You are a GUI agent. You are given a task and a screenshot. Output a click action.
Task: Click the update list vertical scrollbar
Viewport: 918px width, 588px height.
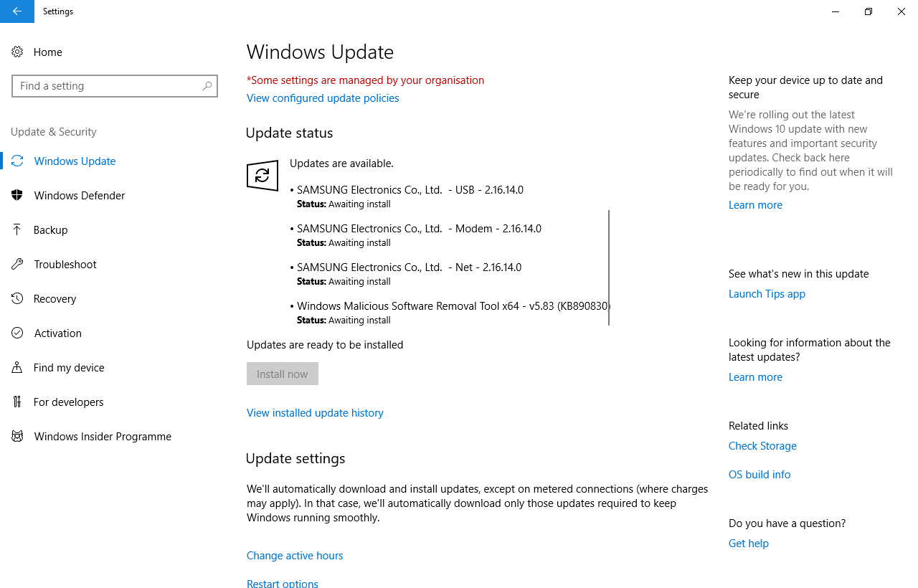coord(609,267)
